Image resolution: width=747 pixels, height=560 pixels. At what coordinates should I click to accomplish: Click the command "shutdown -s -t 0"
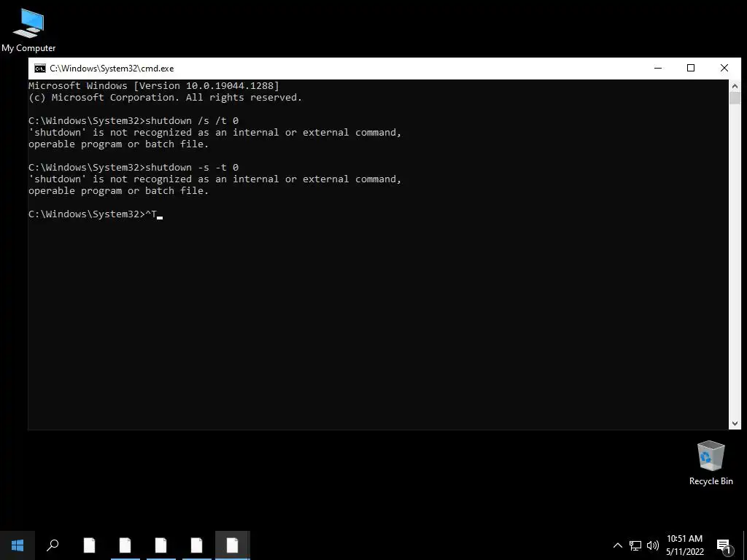tap(192, 168)
